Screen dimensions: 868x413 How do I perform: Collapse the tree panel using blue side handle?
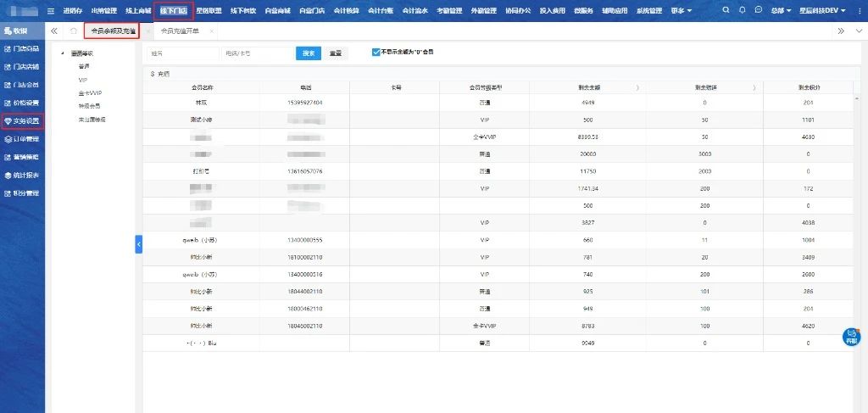139,243
